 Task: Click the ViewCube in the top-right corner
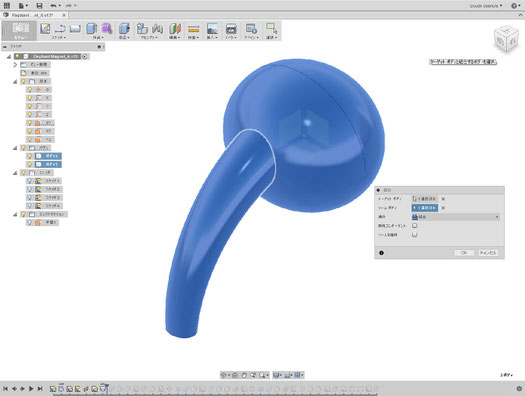[x=506, y=39]
